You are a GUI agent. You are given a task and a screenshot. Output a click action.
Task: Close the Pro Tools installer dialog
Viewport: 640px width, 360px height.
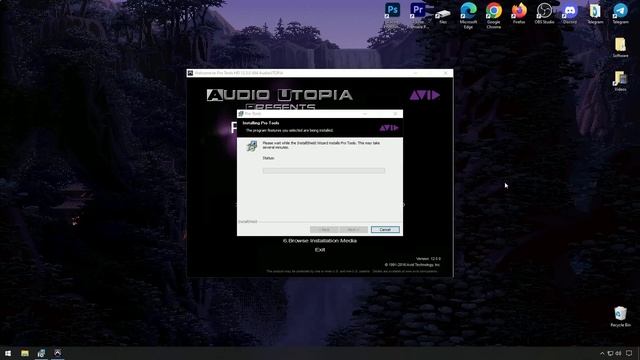[x=395, y=114]
